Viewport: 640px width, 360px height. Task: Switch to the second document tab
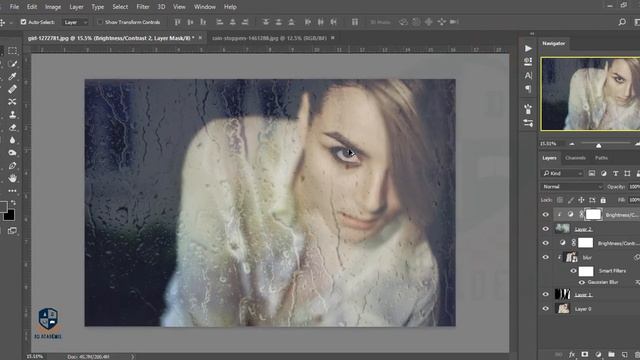(x=269, y=38)
